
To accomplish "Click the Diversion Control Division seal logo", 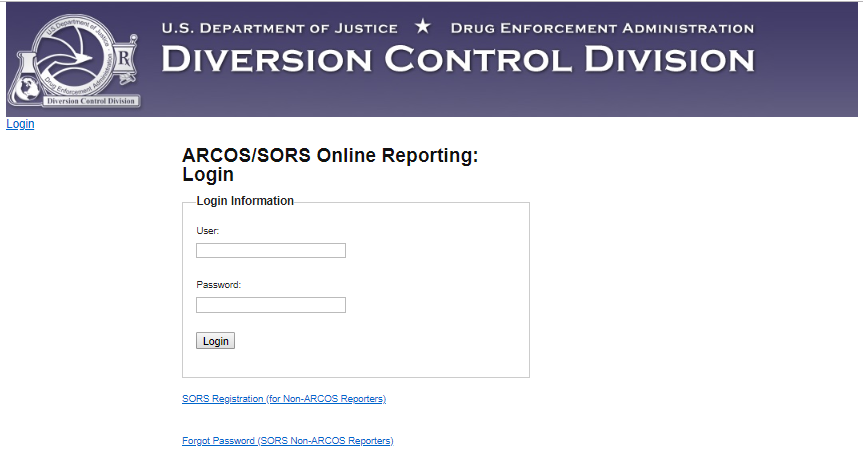I will tap(73, 61).
